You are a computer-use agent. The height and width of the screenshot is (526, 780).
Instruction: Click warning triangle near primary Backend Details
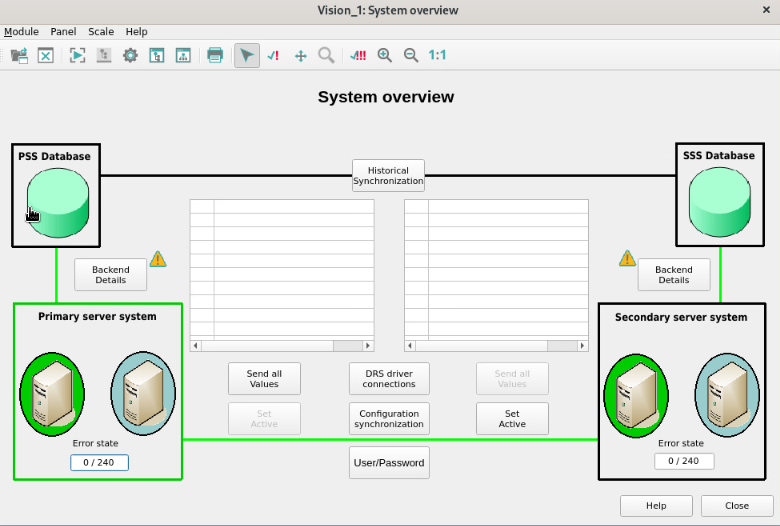point(158,259)
